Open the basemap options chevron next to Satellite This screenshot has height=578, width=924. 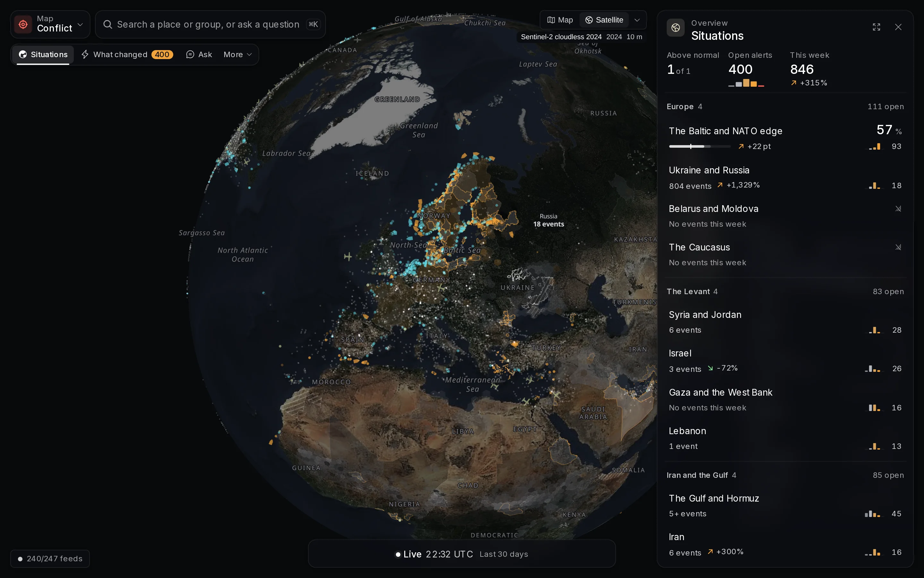[637, 20]
